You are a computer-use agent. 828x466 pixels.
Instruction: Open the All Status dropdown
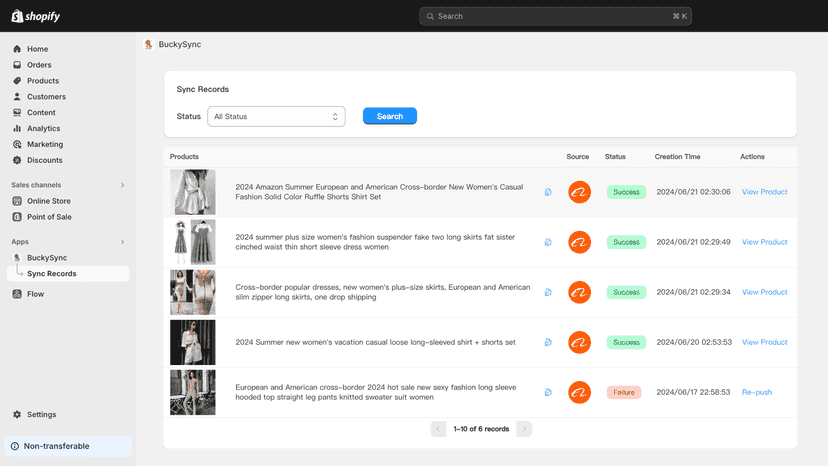[276, 116]
